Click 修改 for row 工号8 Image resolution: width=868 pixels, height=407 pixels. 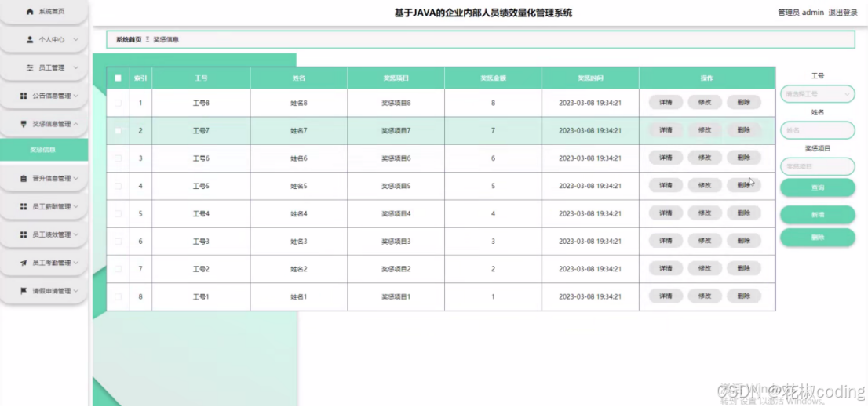[x=705, y=102]
